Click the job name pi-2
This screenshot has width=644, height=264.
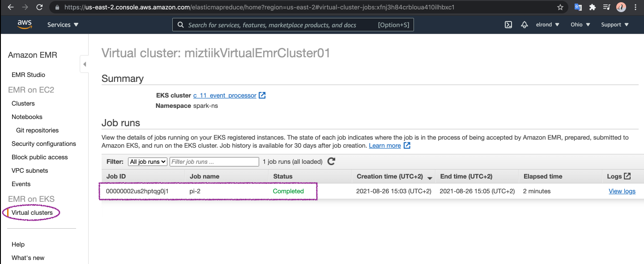pos(195,191)
